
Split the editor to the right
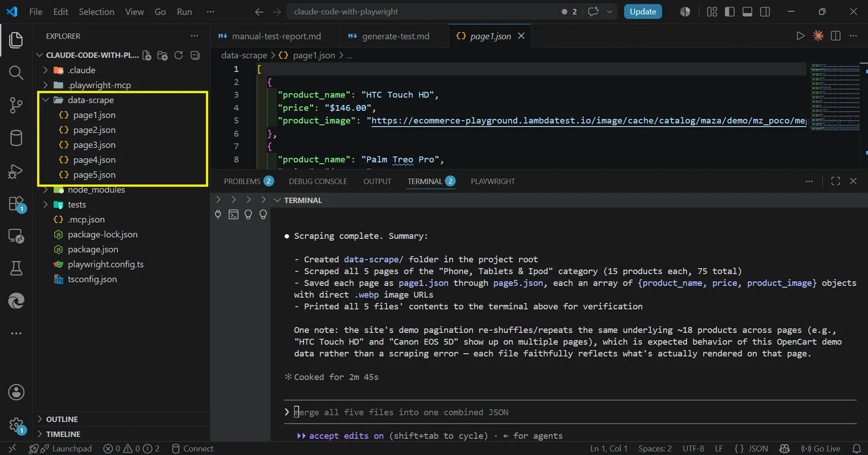tap(835, 36)
